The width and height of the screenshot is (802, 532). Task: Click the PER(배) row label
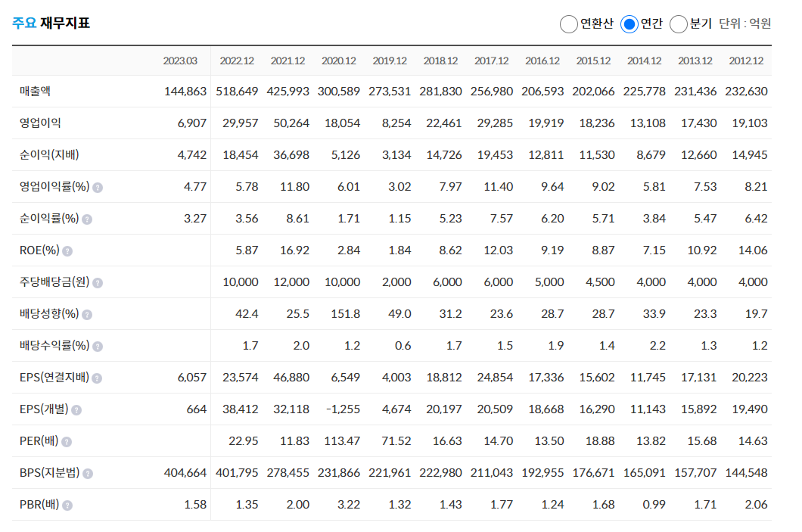(39, 440)
